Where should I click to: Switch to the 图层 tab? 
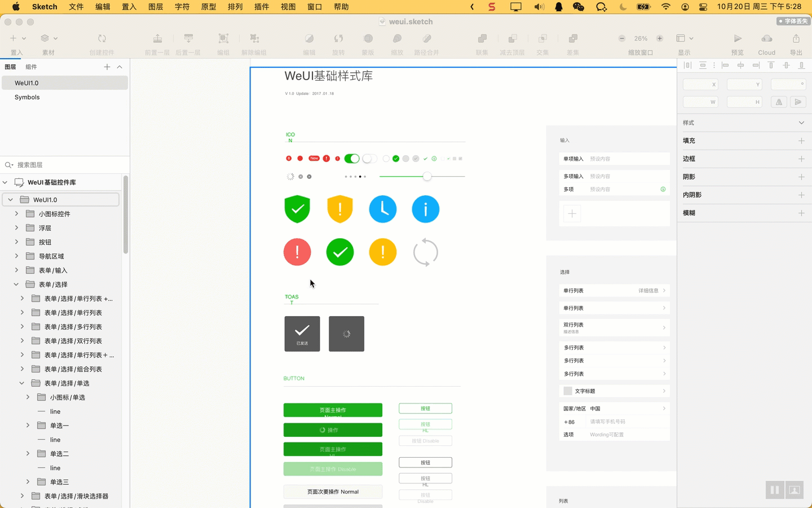tap(10, 67)
